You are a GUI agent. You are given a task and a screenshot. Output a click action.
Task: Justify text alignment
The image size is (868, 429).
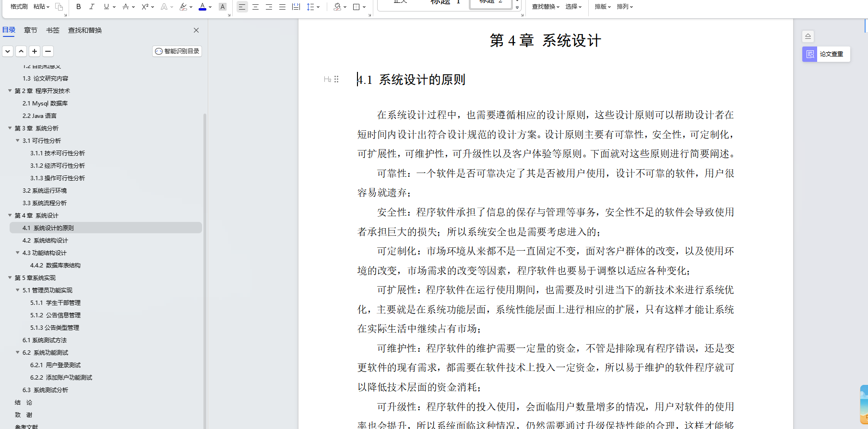tap(282, 7)
